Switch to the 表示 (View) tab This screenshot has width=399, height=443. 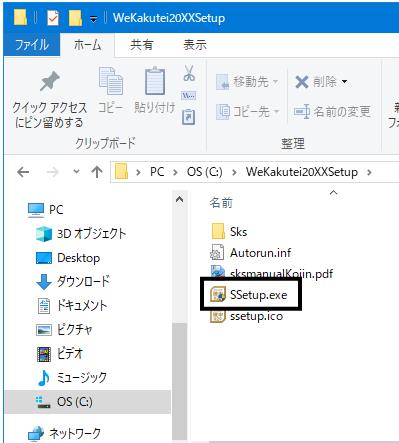(195, 45)
